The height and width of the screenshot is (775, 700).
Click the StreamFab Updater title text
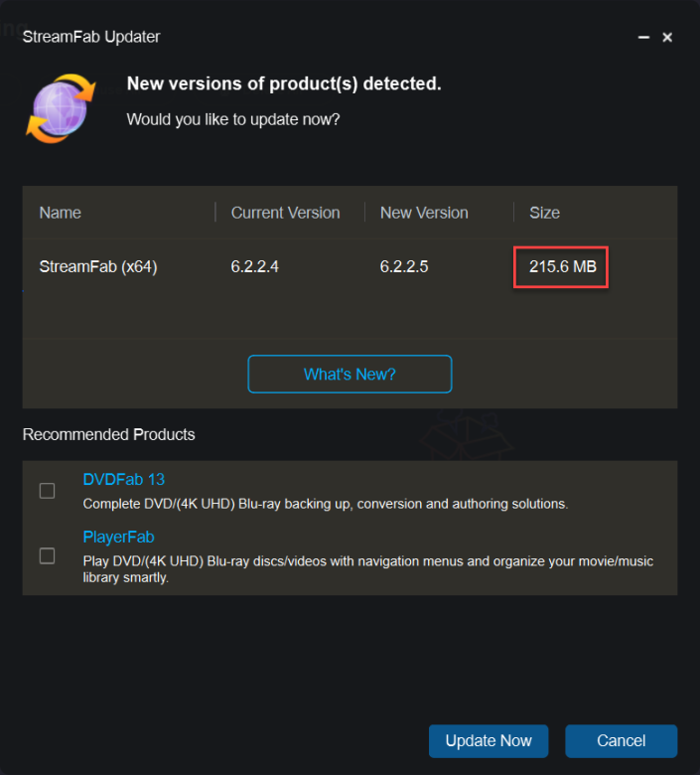[x=91, y=37]
